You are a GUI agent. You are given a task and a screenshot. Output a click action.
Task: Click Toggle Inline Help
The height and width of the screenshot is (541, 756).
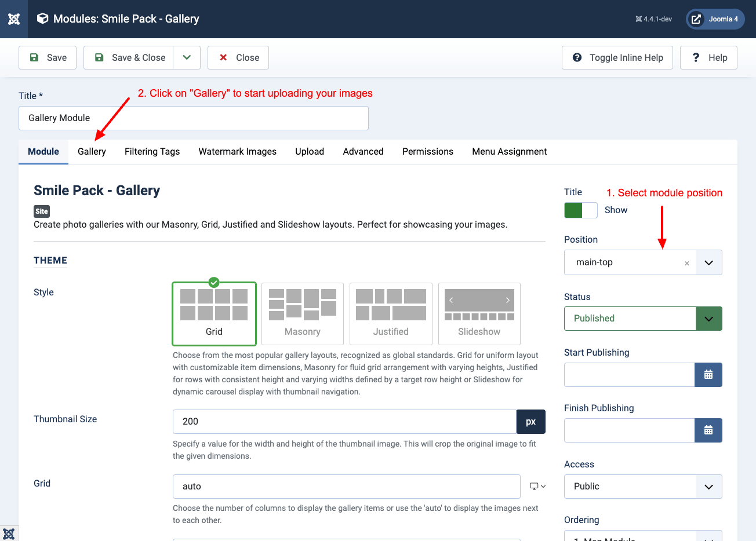pos(617,57)
